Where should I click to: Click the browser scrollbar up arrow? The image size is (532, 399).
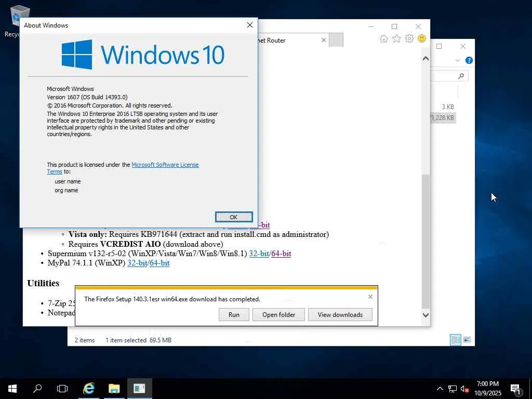tap(425, 58)
